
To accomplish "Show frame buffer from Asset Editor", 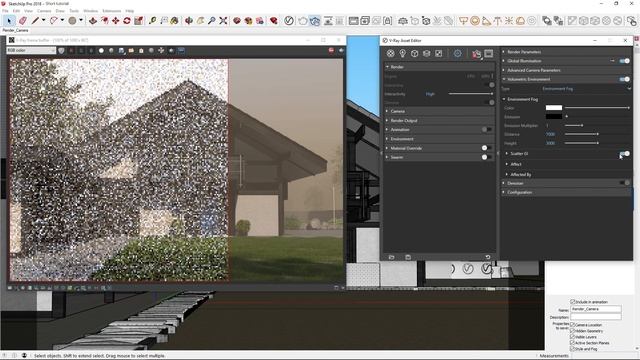I will (489, 53).
